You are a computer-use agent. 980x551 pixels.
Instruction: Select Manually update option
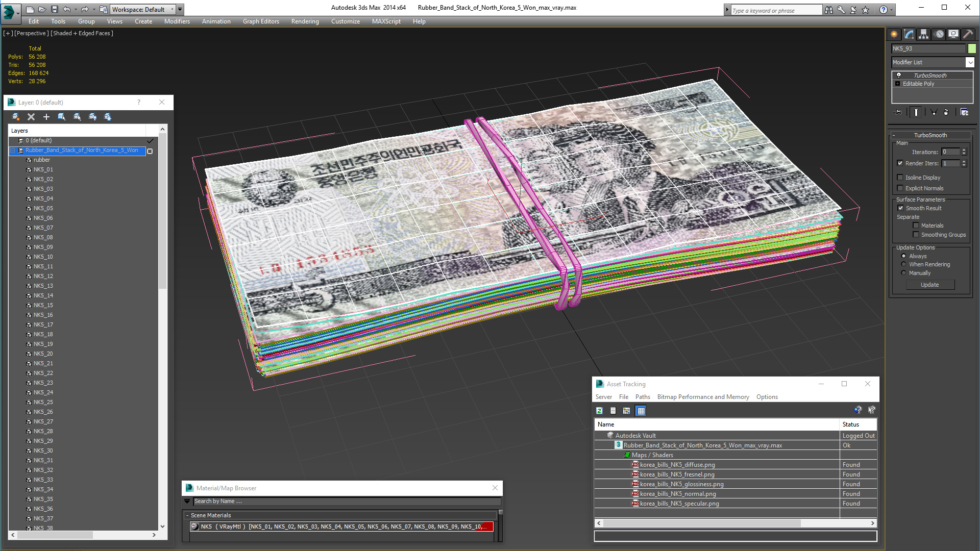(x=904, y=273)
